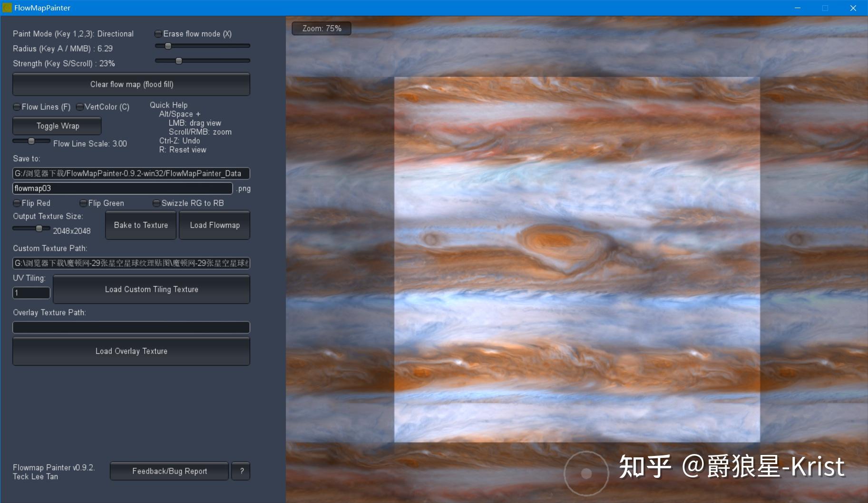Image resolution: width=868 pixels, height=503 pixels.
Task: Toggle Flow Lines display
Action: point(17,106)
